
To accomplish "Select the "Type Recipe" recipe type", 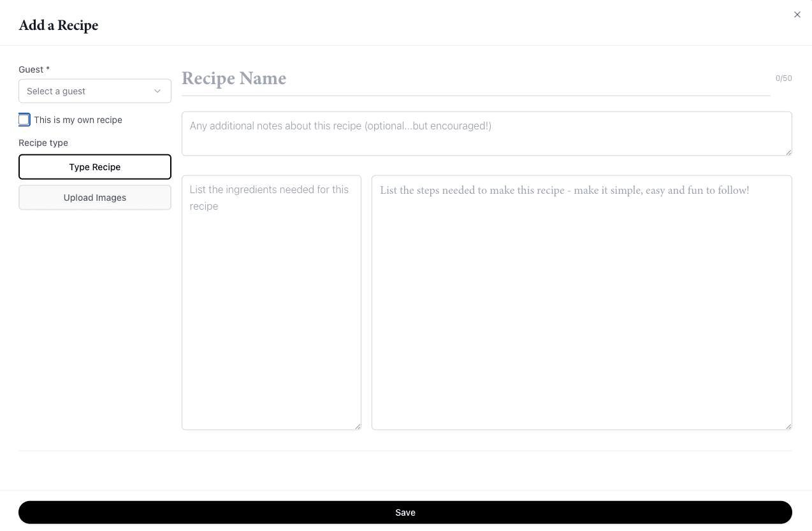I will 94,166.
